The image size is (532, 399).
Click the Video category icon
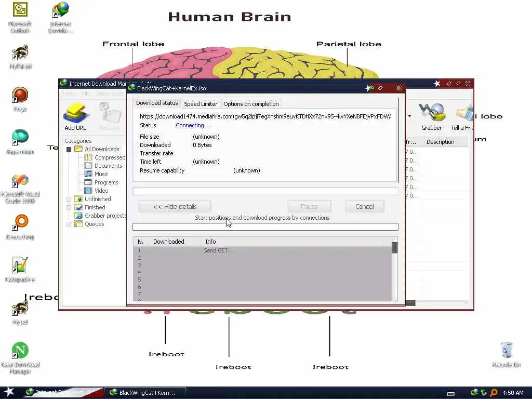click(x=88, y=191)
